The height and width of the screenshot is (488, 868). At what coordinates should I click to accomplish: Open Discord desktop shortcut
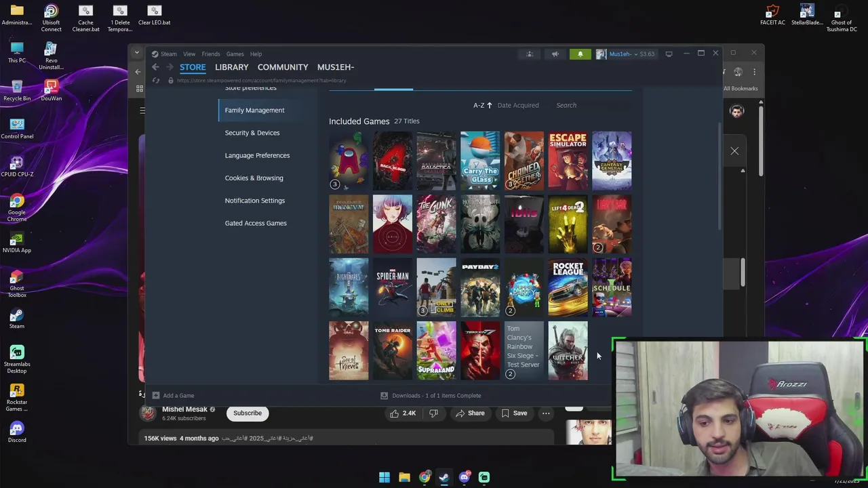(17, 432)
